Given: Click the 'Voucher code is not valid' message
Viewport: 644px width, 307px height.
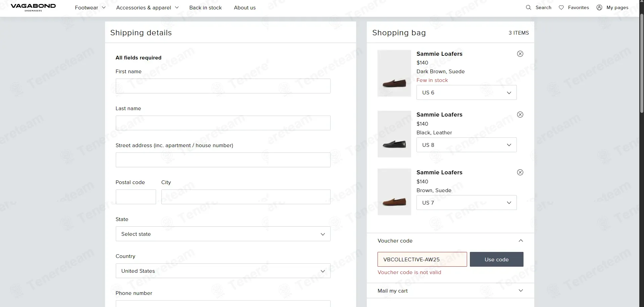Looking at the screenshot, I should click(409, 272).
